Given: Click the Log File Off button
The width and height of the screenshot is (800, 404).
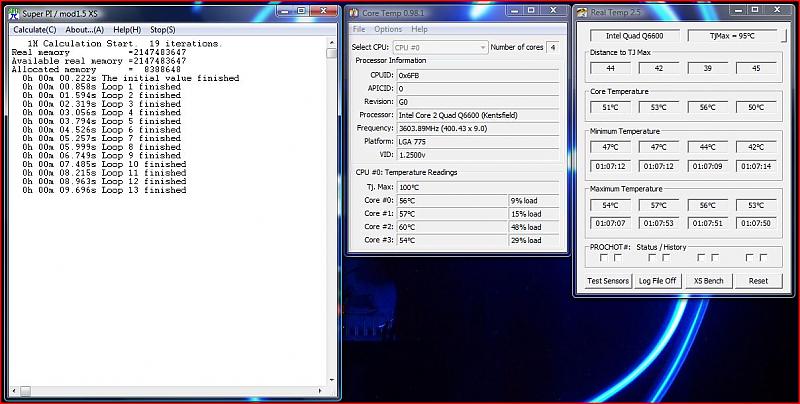Looking at the screenshot, I should [658, 281].
